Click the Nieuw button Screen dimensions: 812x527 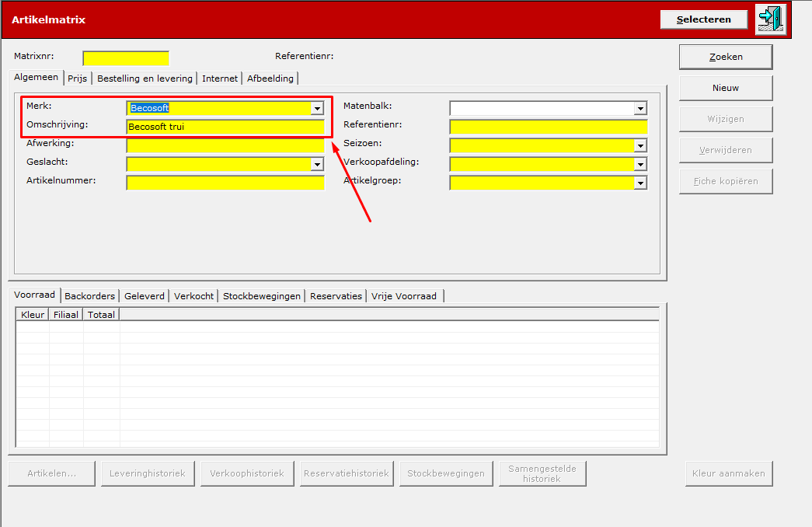[x=726, y=88]
